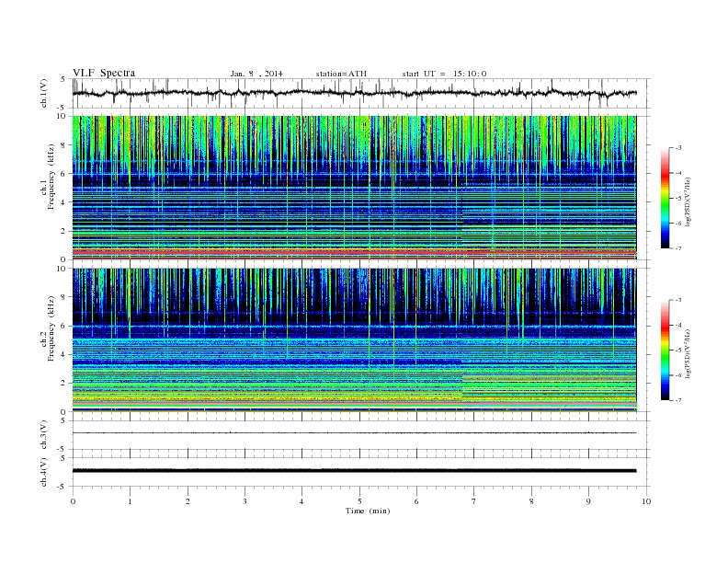The width and height of the screenshot is (728, 563).
Task: Click the ch.1 voltage waveform trace
Action: tap(354, 93)
